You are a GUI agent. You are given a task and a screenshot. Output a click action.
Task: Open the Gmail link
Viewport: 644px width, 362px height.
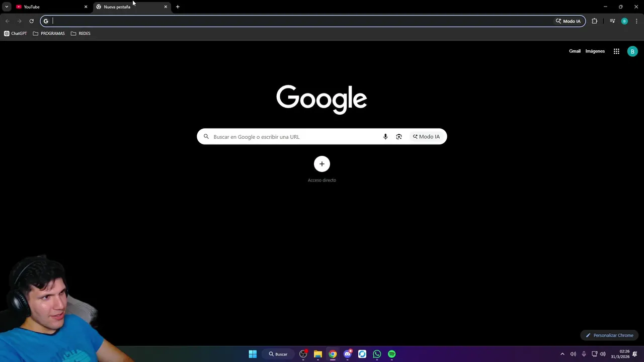[575, 51]
